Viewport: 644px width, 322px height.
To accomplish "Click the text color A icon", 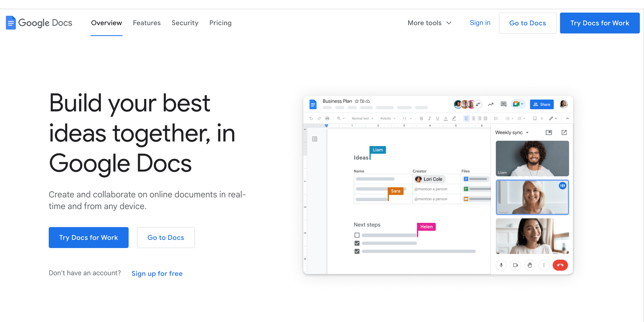I will [446, 118].
